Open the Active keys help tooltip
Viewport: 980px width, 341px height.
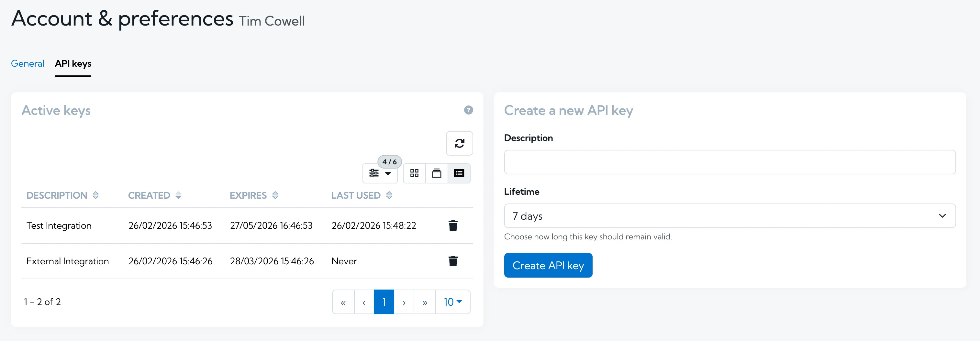(468, 111)
